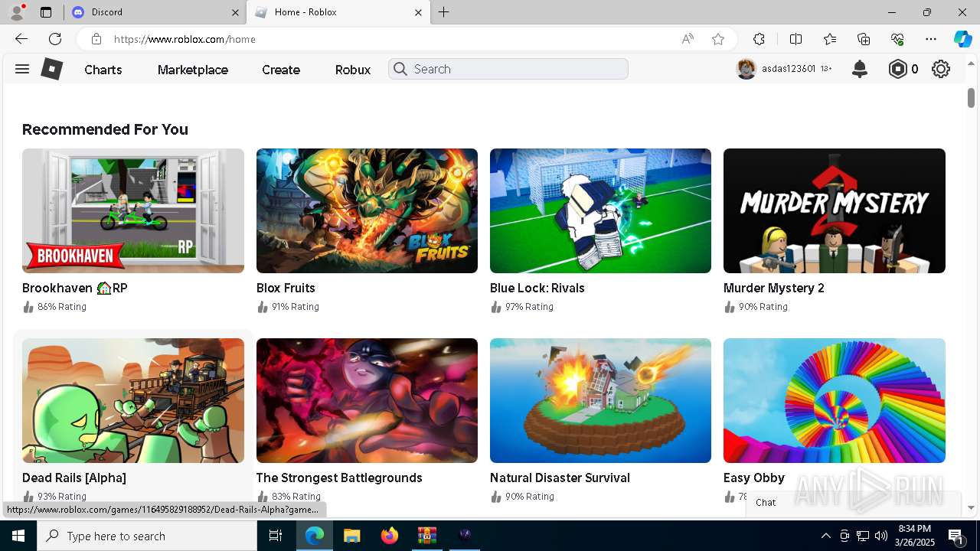
Task: Launch Firefox from the taskbar
Action: 390,536
